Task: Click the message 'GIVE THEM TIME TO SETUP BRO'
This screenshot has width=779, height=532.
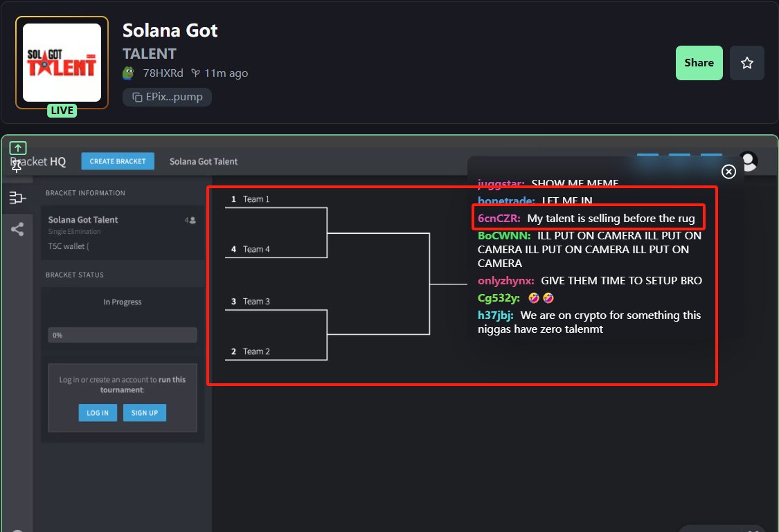Action: click(622, 280)
